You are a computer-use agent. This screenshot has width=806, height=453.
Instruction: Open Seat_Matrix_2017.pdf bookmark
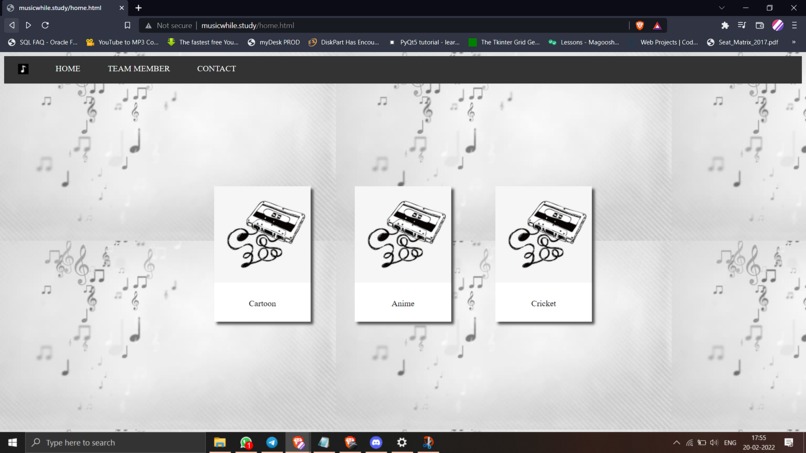(x=743, y=42)
